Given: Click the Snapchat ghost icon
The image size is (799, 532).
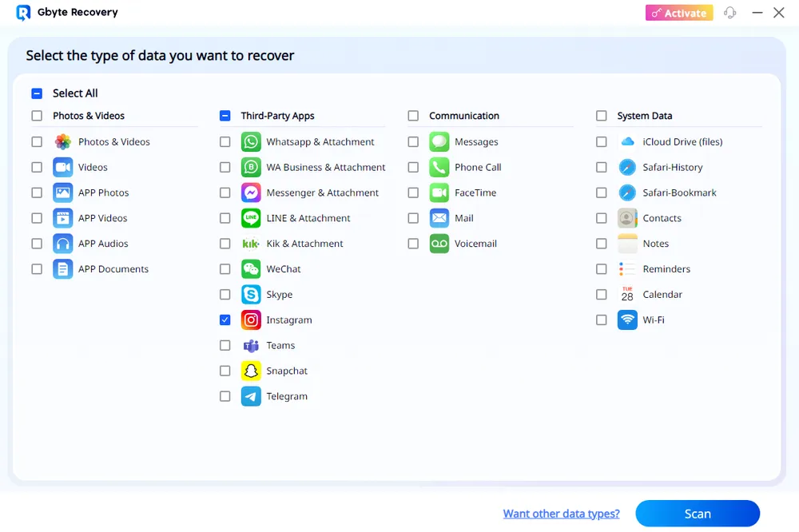Looking at the screenshot, I should [x=251, y=371].
